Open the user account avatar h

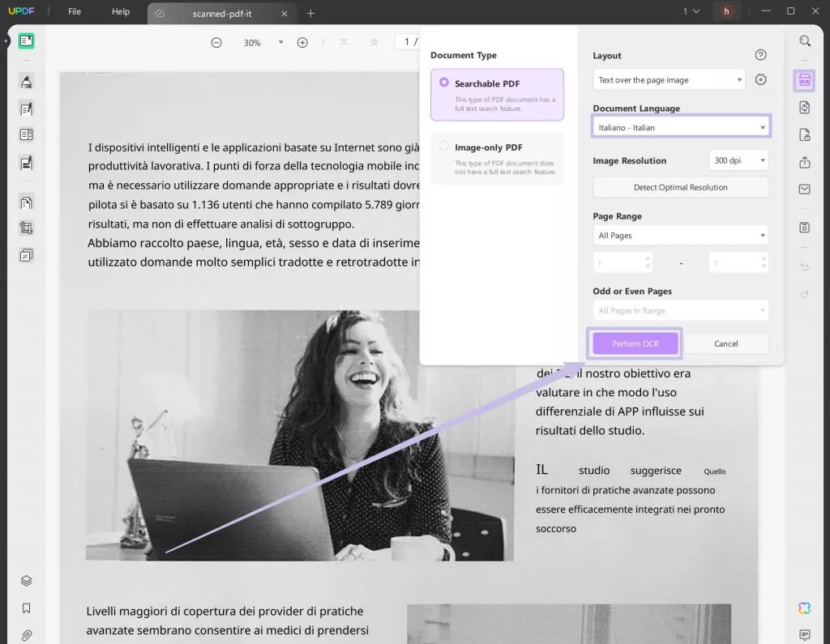click(x=726, y=11)
